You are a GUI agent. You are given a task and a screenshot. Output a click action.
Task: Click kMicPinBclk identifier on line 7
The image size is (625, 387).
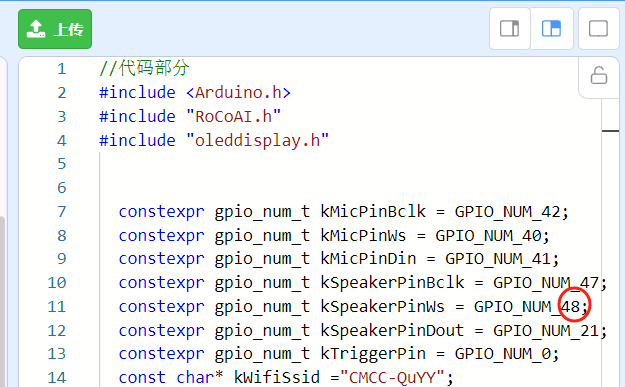point(373,211)
